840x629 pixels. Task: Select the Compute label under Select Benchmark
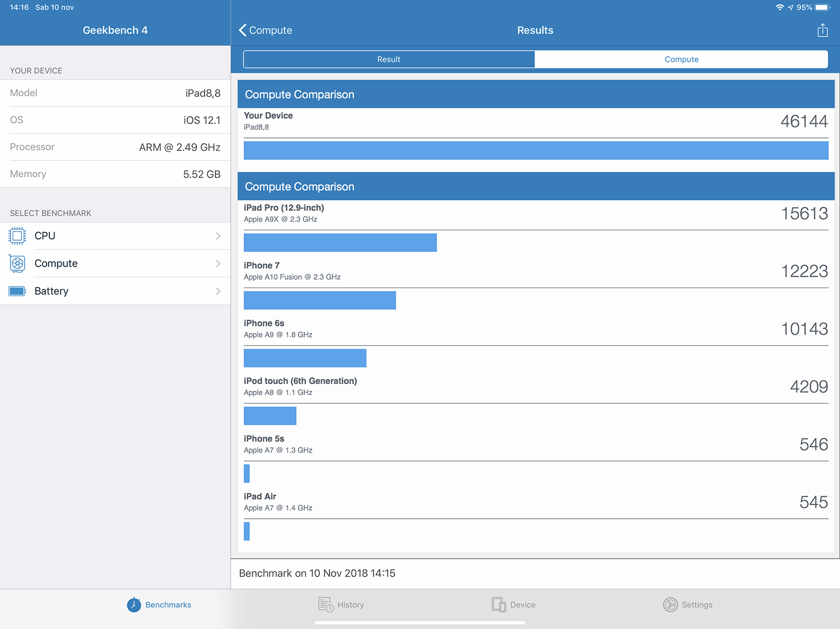56,263
